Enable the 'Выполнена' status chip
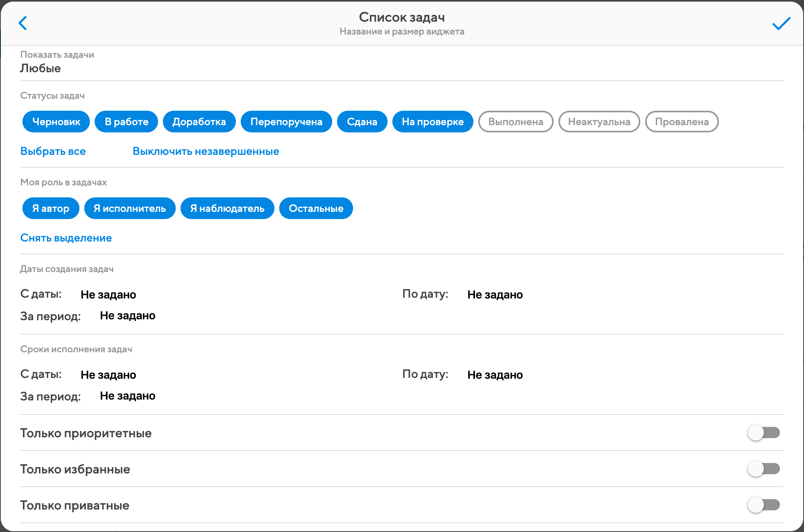Viewport: 804px width, 532px height. pos(516,122)
